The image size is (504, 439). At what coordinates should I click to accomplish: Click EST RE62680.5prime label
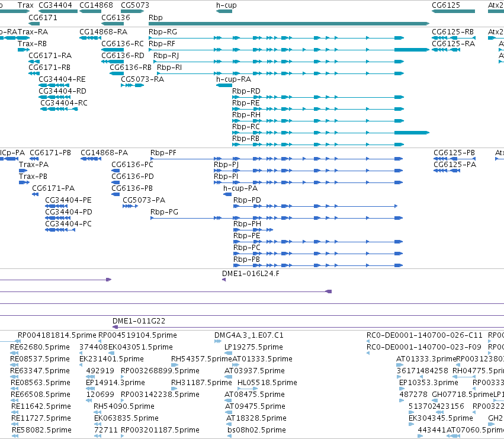click(40, 347)
